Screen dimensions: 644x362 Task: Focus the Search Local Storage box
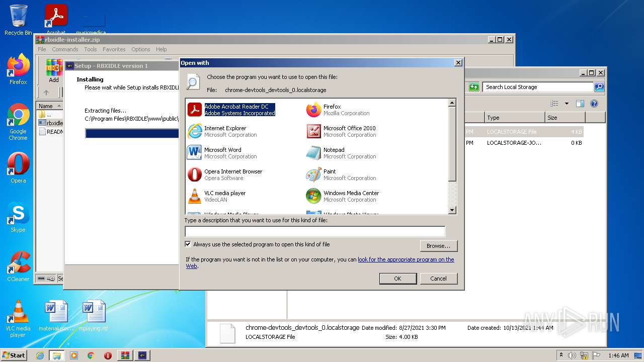pos(538,87)
